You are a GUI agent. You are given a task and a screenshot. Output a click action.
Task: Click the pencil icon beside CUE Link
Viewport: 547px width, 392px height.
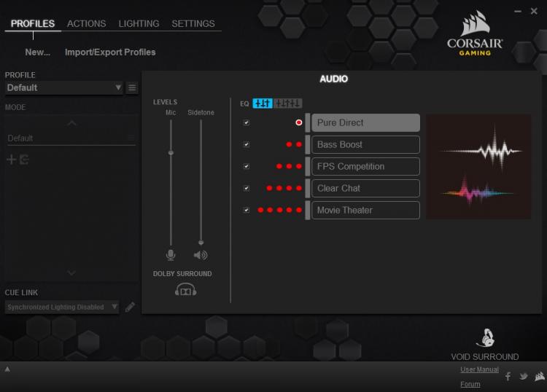[130, 307]
